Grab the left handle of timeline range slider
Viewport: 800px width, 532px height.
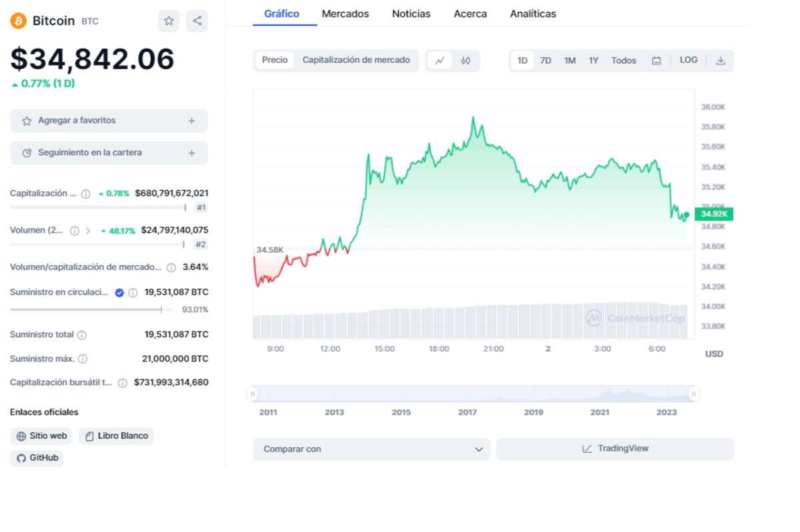click(x=253, y=394)
